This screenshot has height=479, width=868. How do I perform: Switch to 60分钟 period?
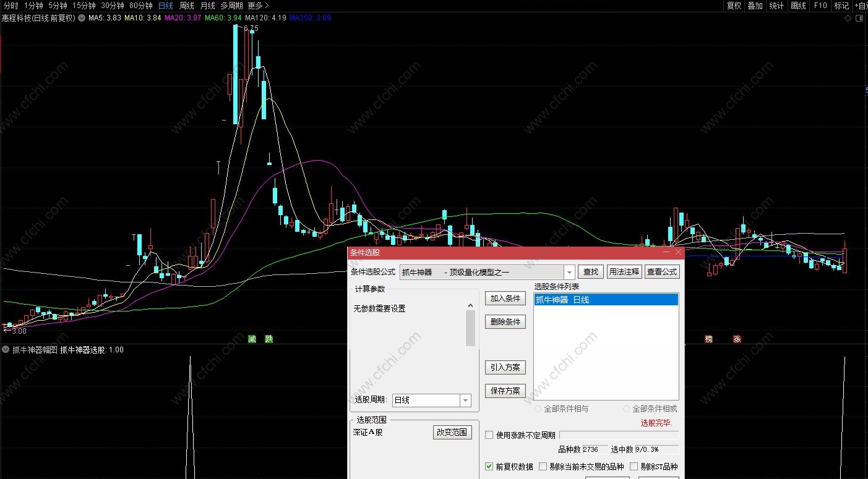pyautogui.click(x=141, y=6)
